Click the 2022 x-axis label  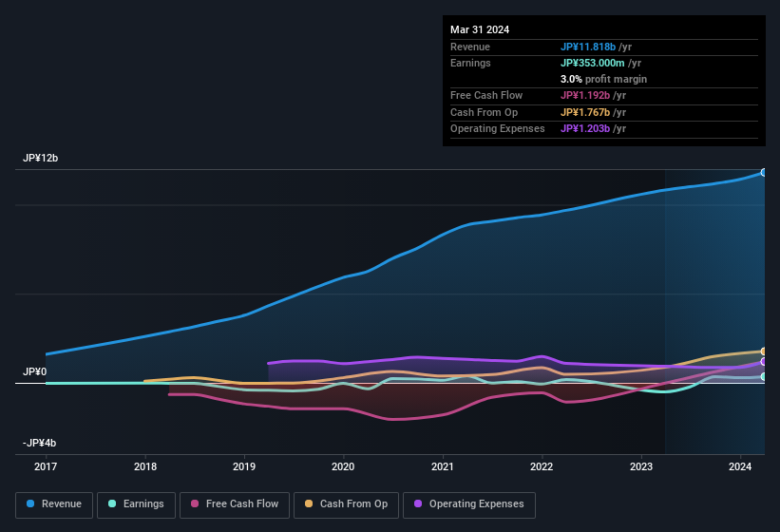pyautogui.click(x=542, y=466)
